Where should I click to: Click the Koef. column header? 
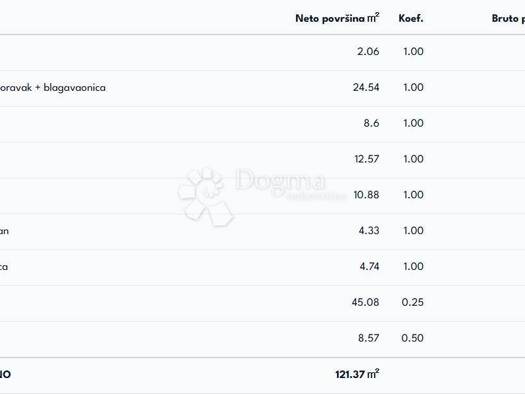(411, 18)
